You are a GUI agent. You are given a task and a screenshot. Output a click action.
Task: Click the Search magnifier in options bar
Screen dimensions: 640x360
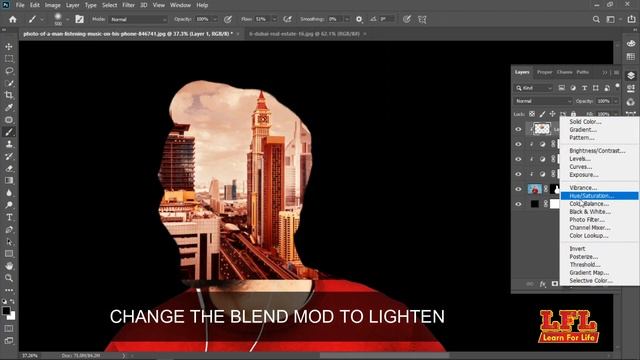(x=596, y=19)
